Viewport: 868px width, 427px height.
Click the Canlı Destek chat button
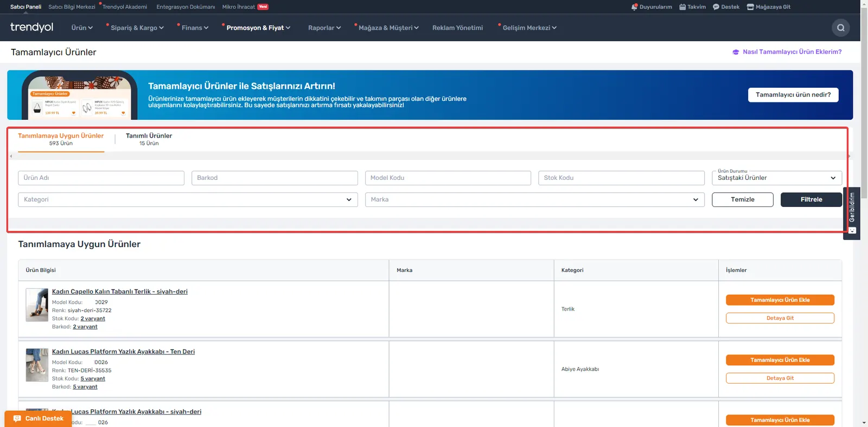[38, 418]
